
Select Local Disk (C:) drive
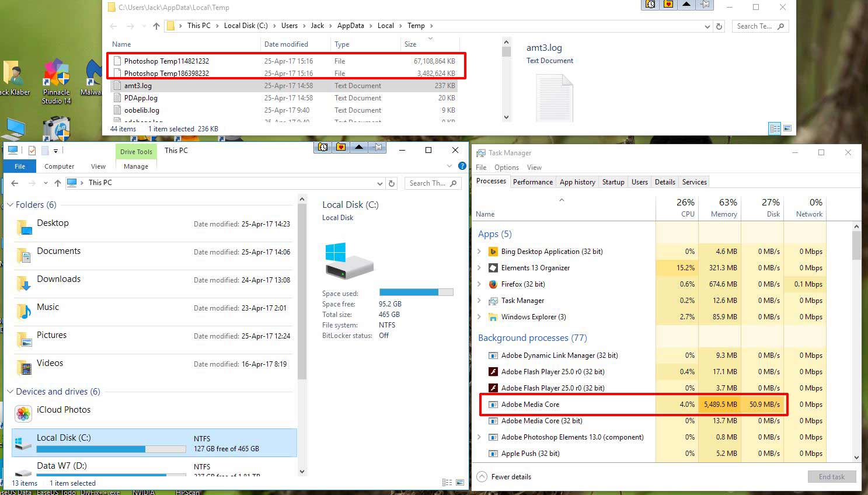coord(154,443)
